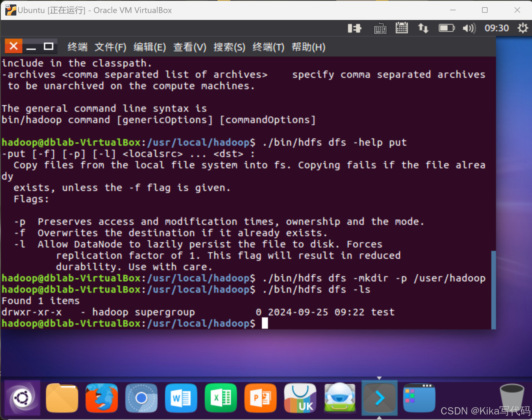Open Firefox from the dock
This screenshot has width=532, height=420.
(102, 398)
